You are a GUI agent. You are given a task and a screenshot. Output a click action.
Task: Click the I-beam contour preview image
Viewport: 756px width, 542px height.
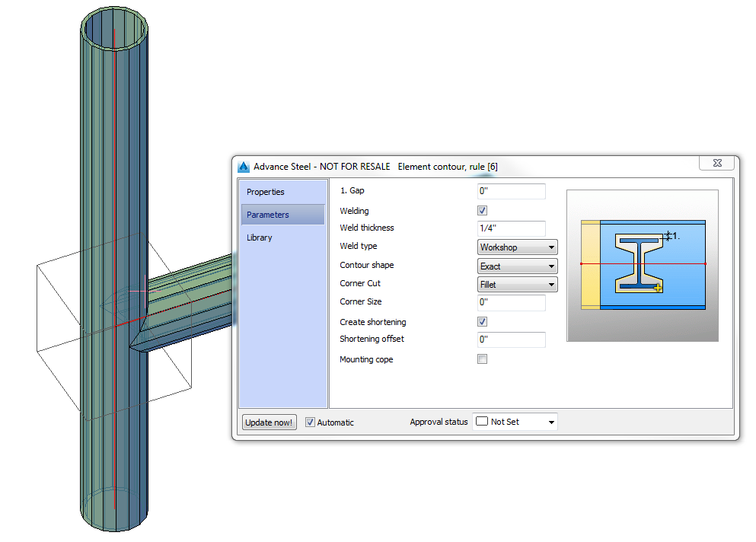(x=643, y=266)
